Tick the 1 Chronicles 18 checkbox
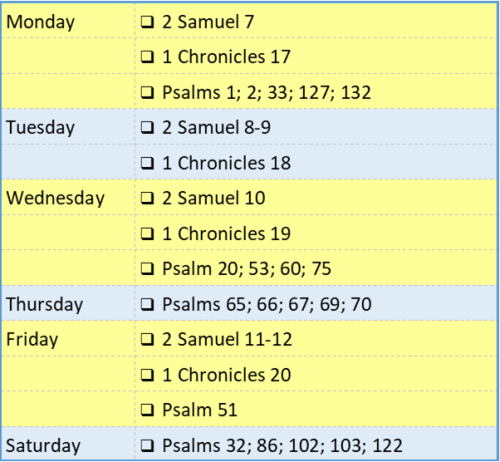Image resolution: width=500 pixels, height=462 pixels. [147, 163]
